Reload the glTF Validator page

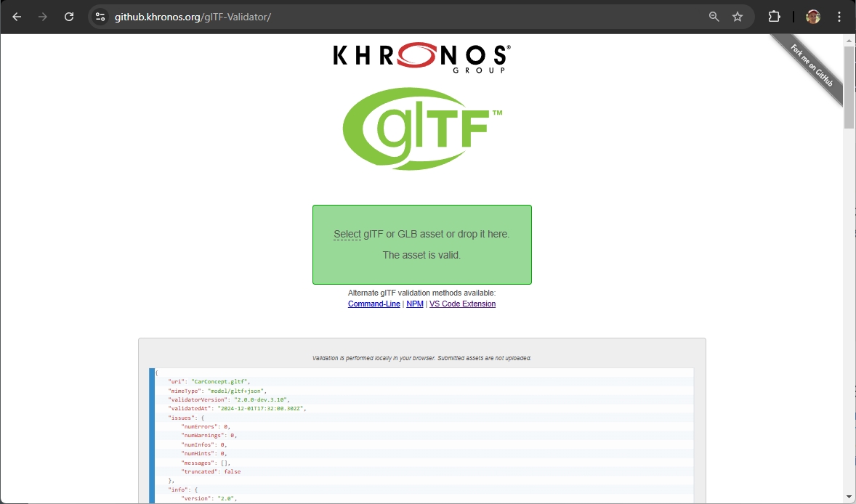click(69, 17)
